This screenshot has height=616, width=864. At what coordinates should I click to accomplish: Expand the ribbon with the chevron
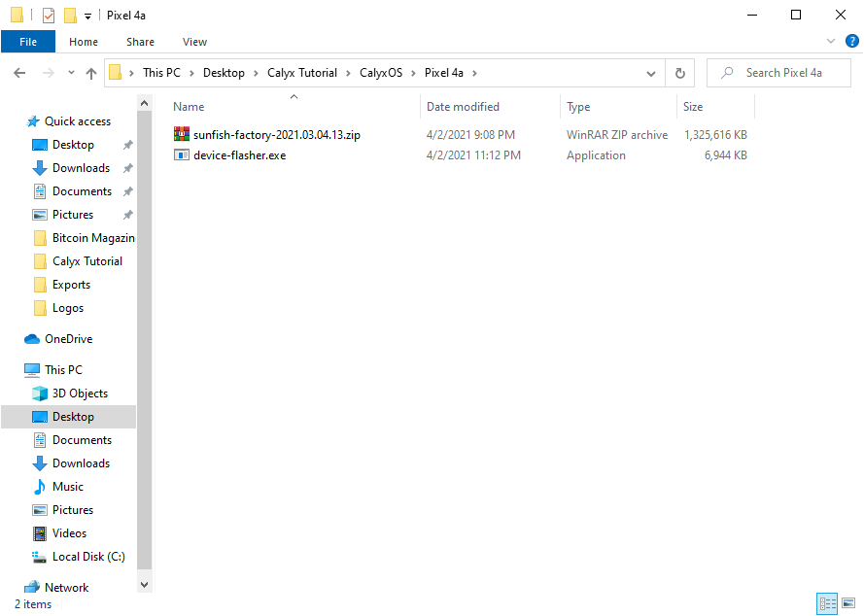830,42
